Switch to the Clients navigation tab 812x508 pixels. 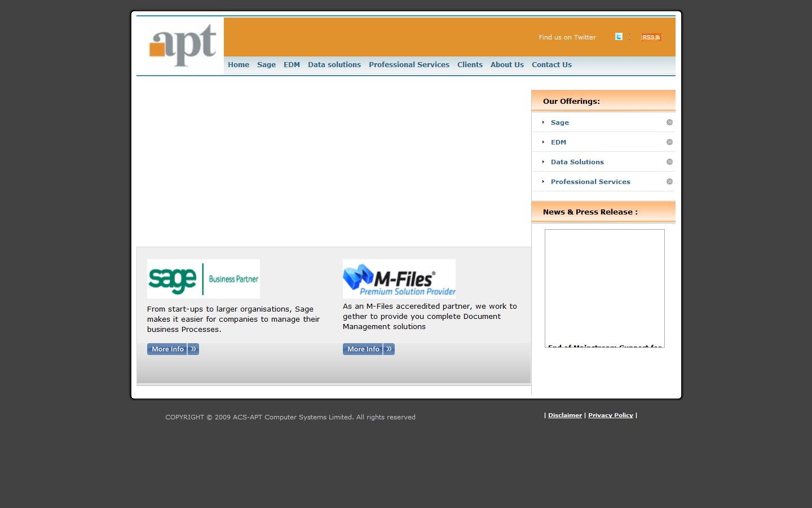coord(470,64)
